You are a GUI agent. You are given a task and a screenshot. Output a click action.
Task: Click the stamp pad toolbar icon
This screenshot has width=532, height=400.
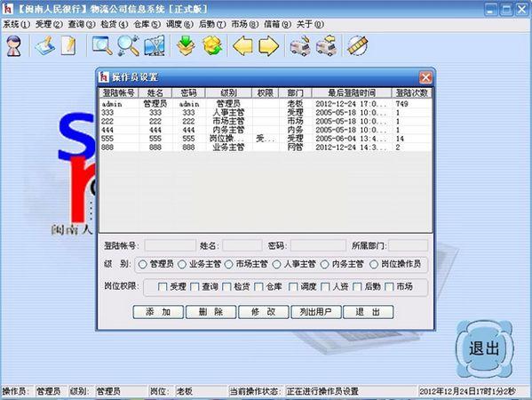pos(45,45)
